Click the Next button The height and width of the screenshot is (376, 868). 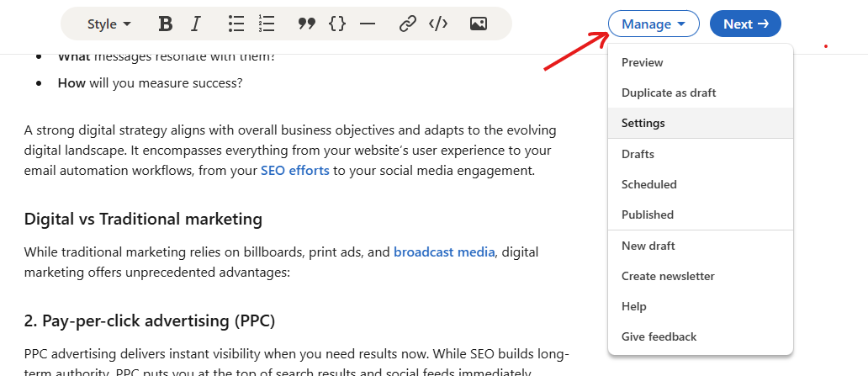(x=745, y=24)
